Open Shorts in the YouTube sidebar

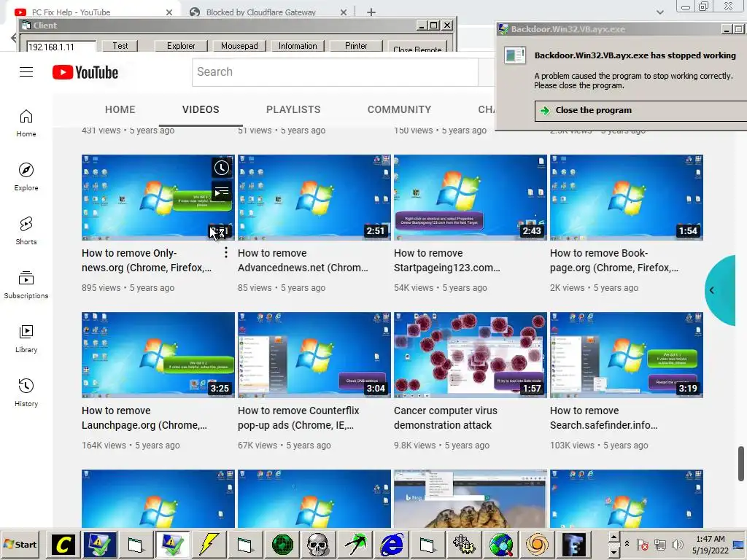[26, 230]
